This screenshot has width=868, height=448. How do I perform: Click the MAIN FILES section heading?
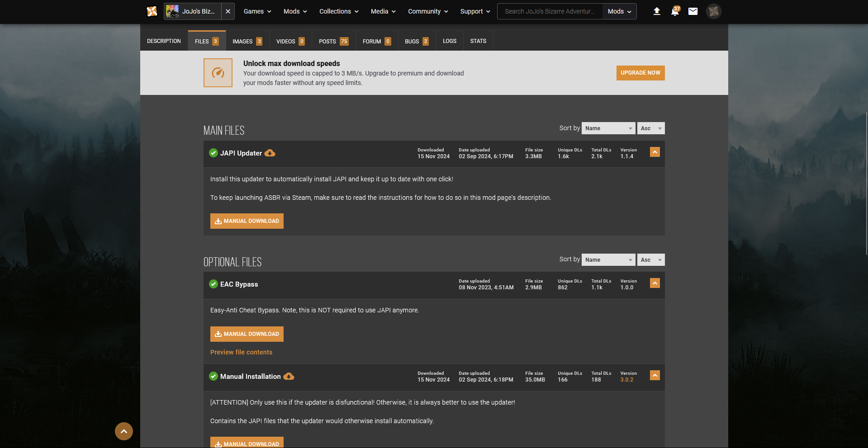click(x=224, y=131)
